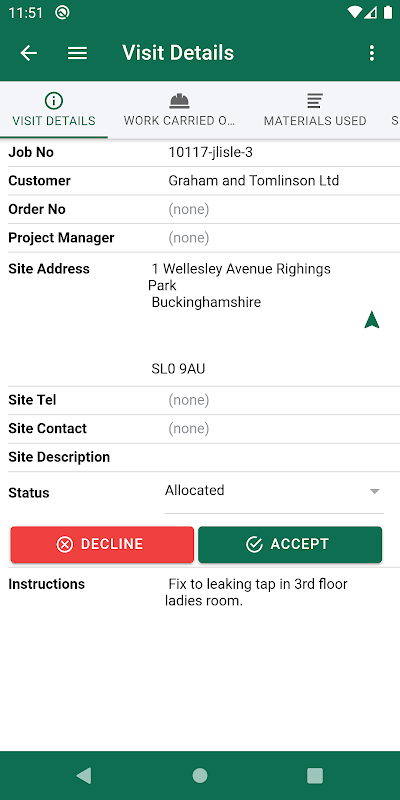400x800 pixels.
Task: Tap Android recent apps square
Action: pos(315,776)
